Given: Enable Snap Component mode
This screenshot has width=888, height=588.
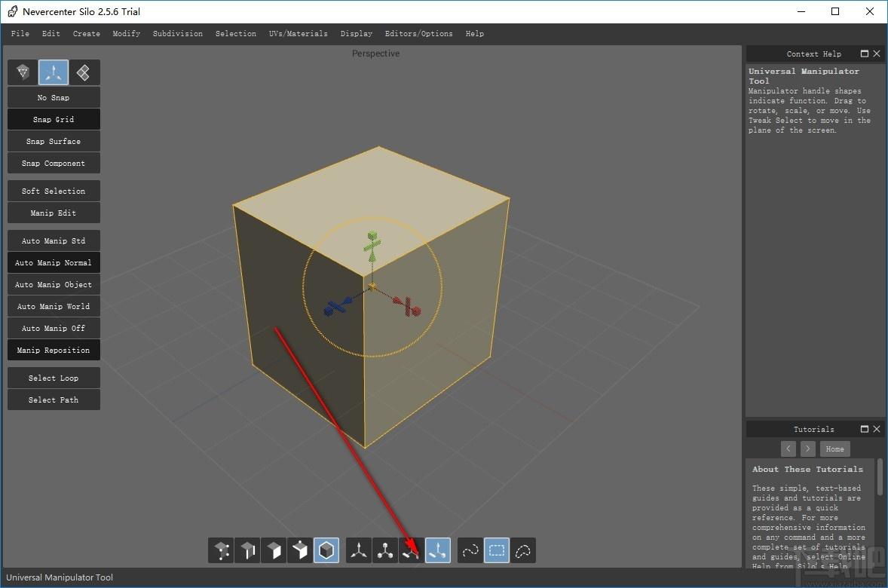Looking at the screenshot, I should (x=54, y=163).
